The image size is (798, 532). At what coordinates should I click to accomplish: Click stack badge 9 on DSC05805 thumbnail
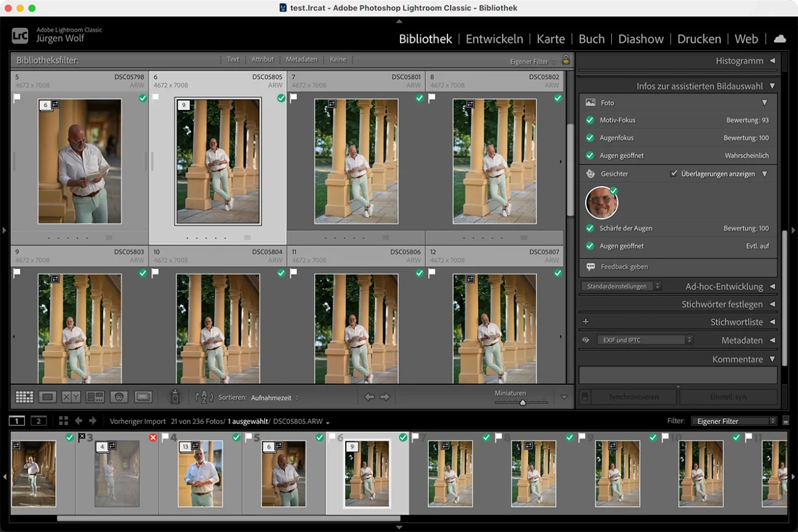(183, 105)
